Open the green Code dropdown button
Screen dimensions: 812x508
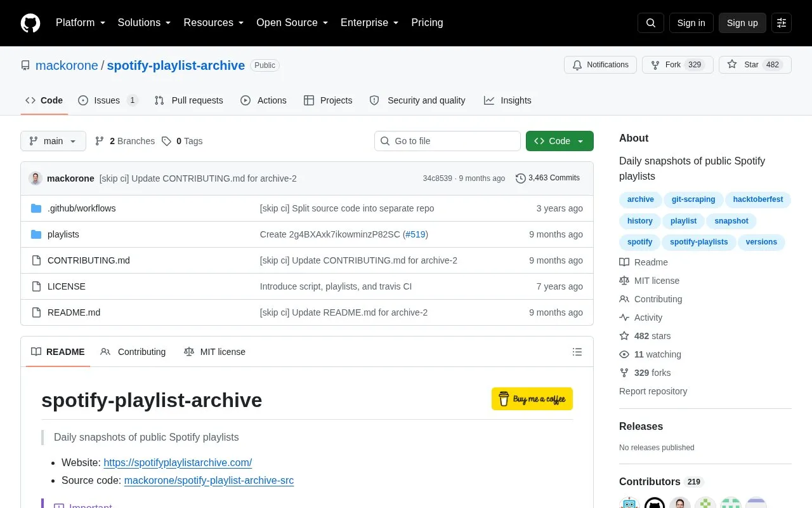tap(560, 141)
